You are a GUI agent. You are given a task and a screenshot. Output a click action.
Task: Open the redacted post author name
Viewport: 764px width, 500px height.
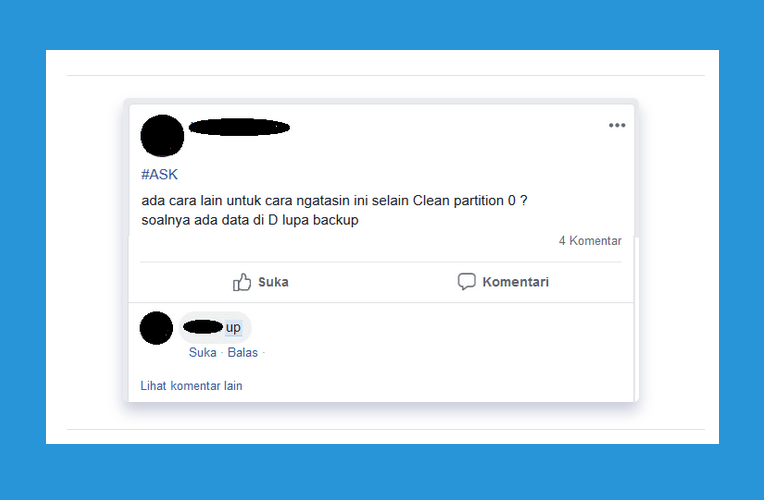239,127
